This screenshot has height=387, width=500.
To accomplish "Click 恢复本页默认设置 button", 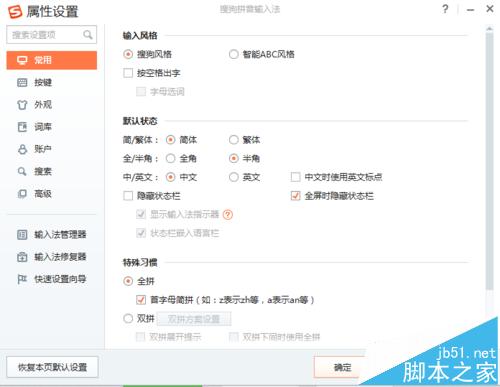I will click(x=52, y=367).
